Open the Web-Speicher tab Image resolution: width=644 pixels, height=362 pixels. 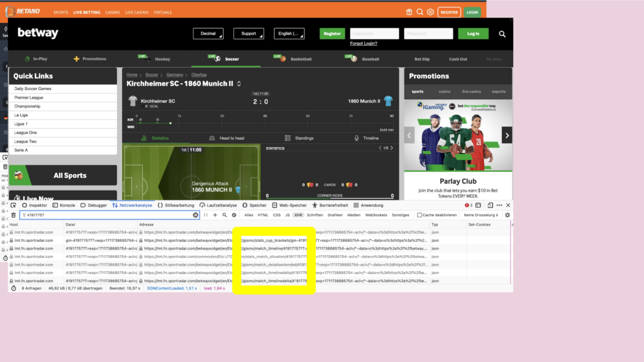click(x=289, y=206)
